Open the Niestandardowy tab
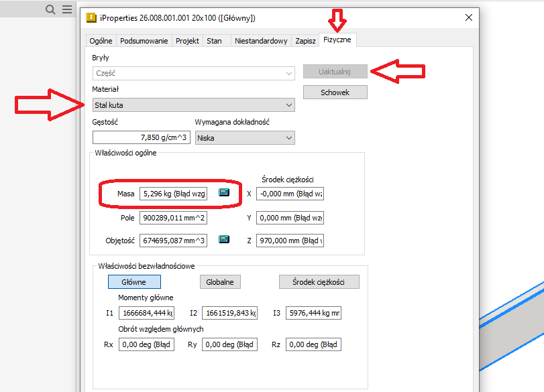 click(261, 41)
